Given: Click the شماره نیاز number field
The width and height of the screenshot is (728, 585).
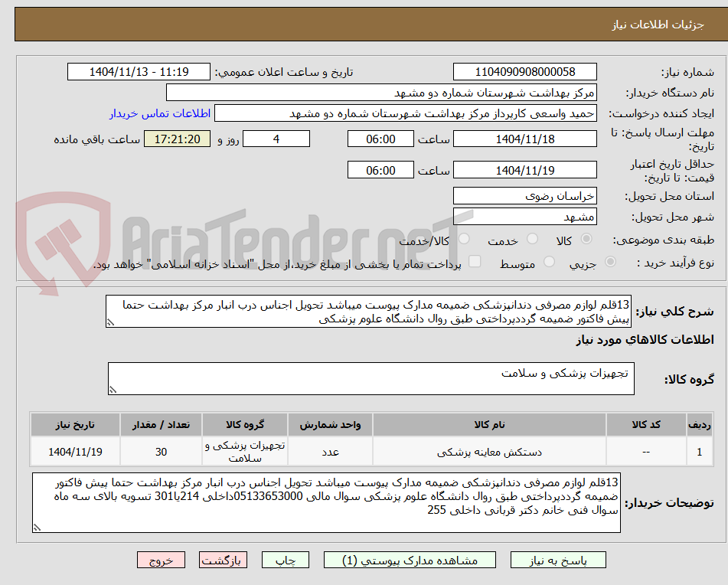Looking at the screenshot, I should coord(524,72).
